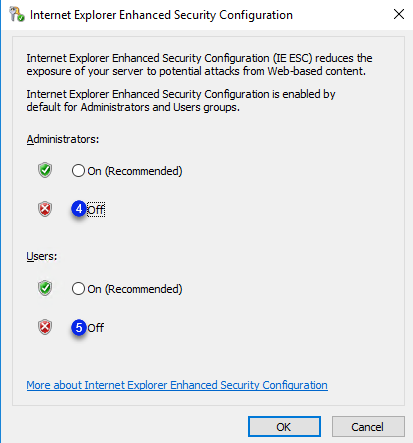413x443 pixels.
Task: Click the red shield icon under Users
Action: (x=45, y=327)
